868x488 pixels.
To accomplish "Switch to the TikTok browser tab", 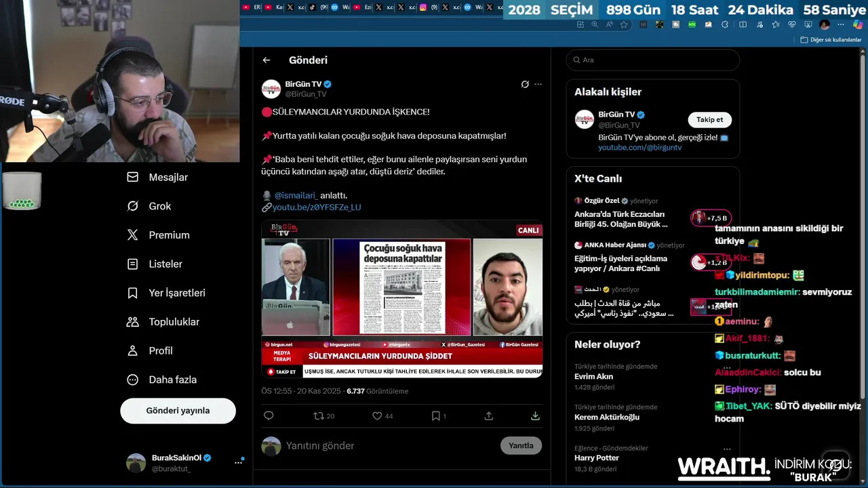I will pos(319,7).
